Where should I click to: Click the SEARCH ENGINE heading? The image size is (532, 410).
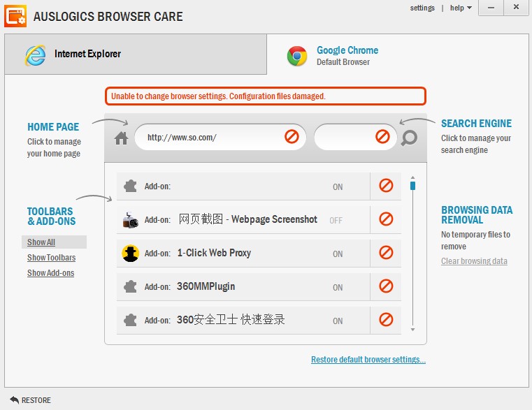tap(476, 124)
